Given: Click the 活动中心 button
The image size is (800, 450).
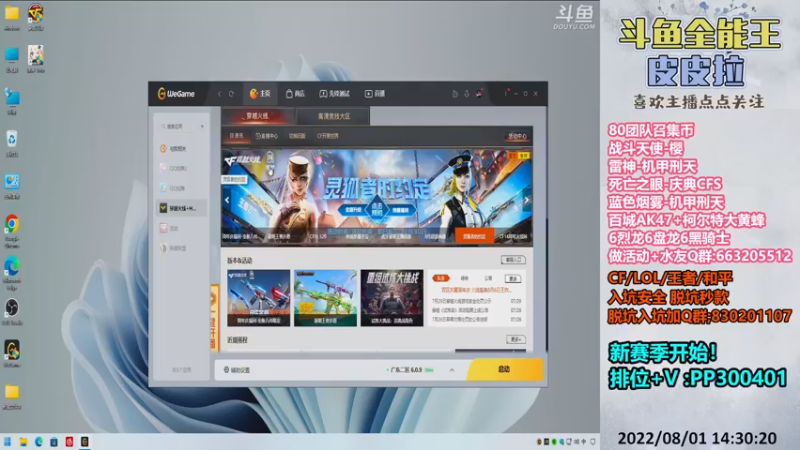Looking at the screenshot, I should click(517, 136).
